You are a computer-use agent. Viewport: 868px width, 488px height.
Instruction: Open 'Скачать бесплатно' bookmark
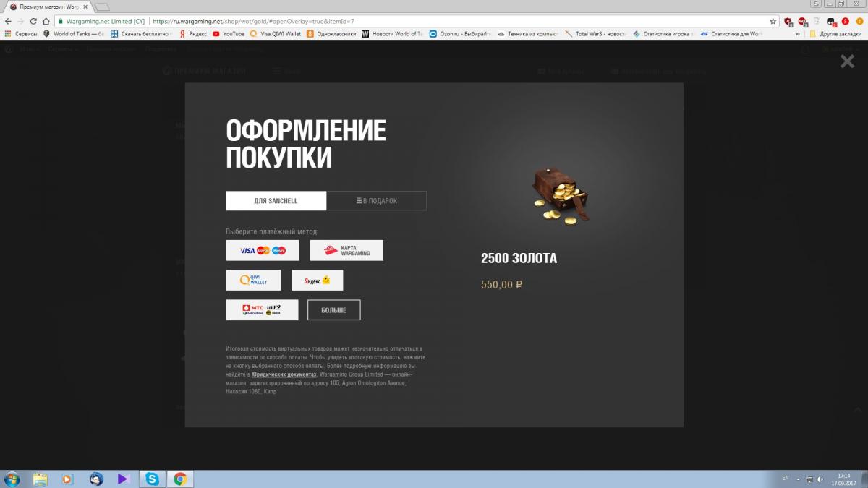point(140,33)
